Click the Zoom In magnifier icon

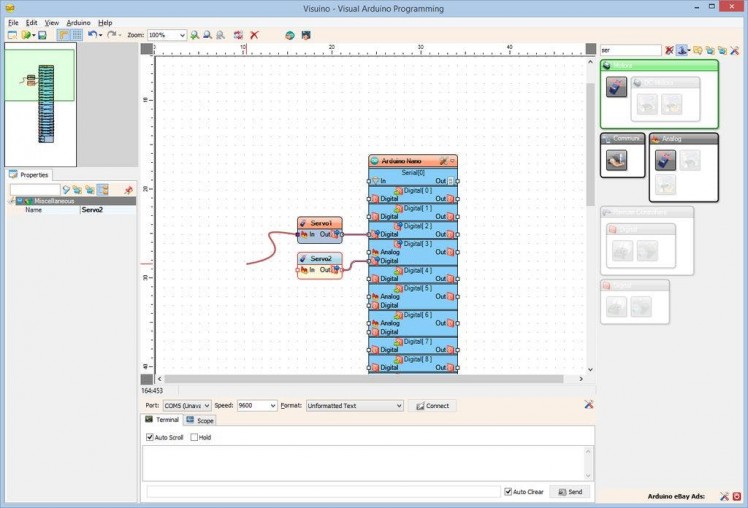[x=195, y=35]
